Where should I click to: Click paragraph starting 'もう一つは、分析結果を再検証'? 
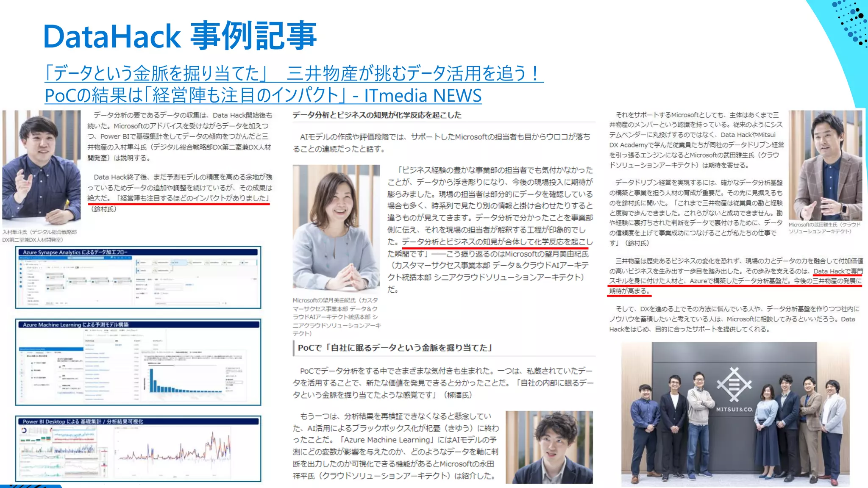click(396, 446)
